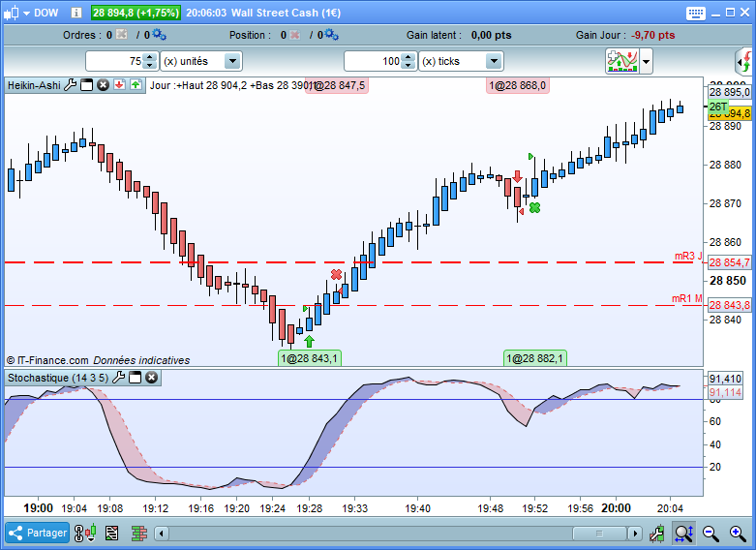Click the 28 895,0 price tag on axis

coord(730,92)
